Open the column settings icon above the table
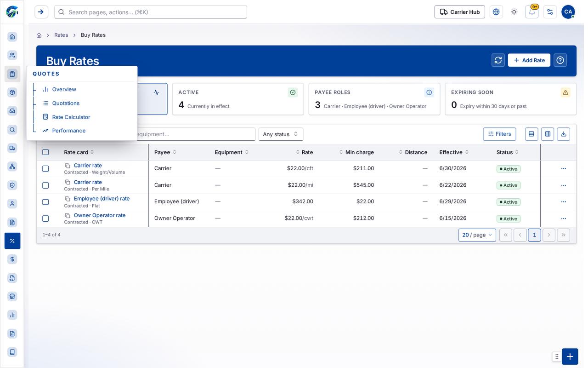 pos(548,134)
